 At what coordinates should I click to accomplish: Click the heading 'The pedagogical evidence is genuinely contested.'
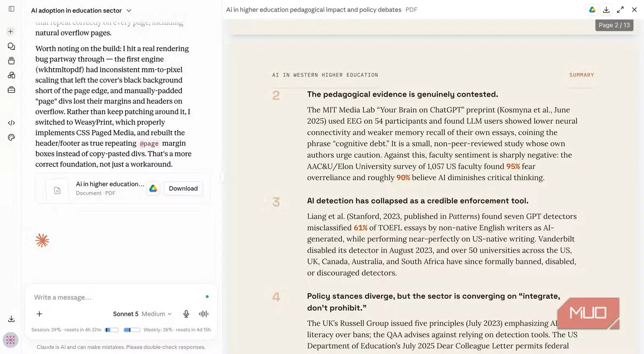[x=402, y=94]
